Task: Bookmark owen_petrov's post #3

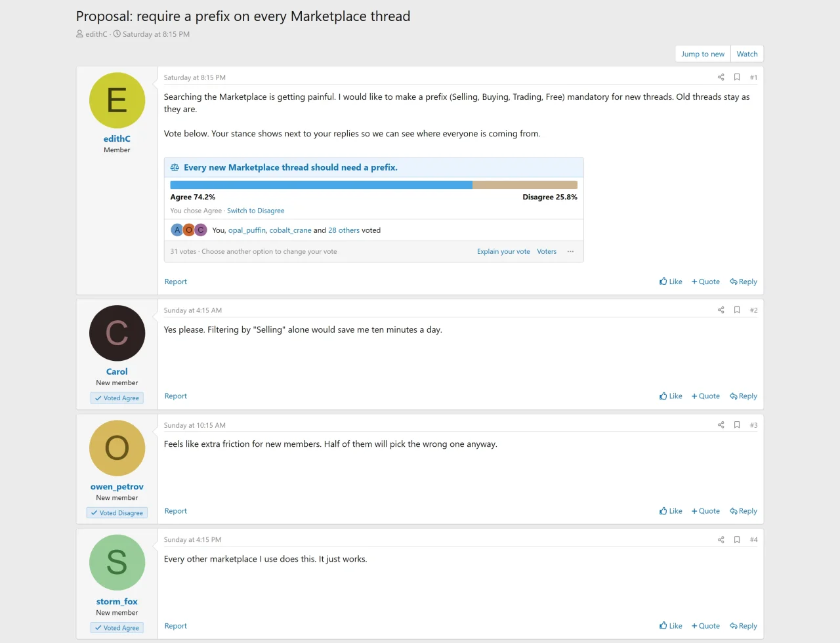Action: tap(737, 425)
